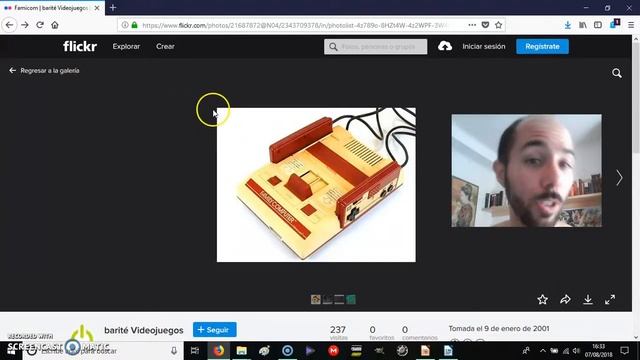Click the Regístrate button
The image size is (640, 360).
click(542, 47)
